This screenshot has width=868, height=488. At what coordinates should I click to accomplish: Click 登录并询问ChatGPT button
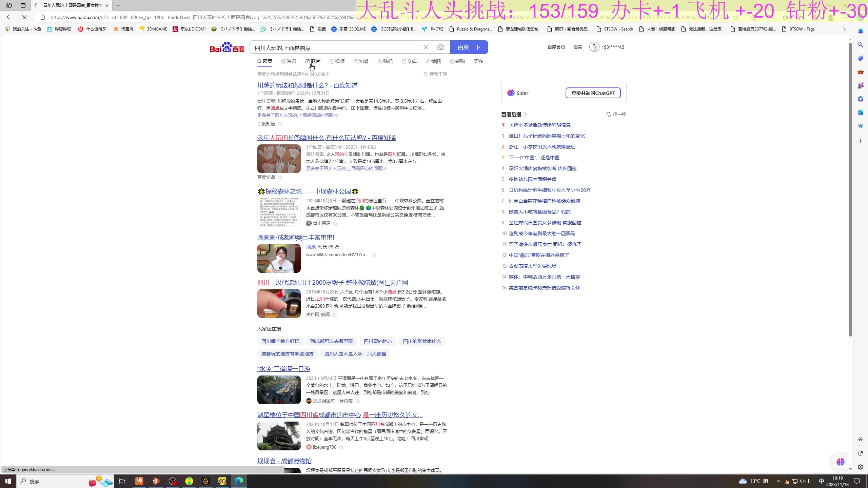(x=593, y=93)
